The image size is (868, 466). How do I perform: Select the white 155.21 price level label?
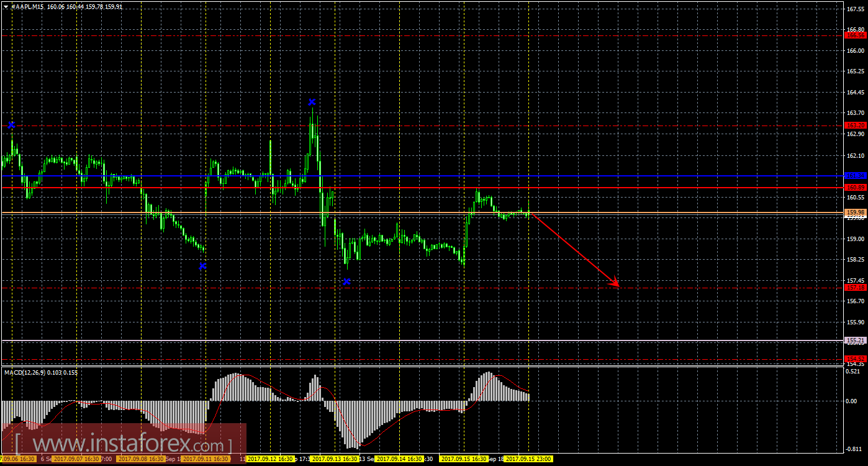coord(856,340)
